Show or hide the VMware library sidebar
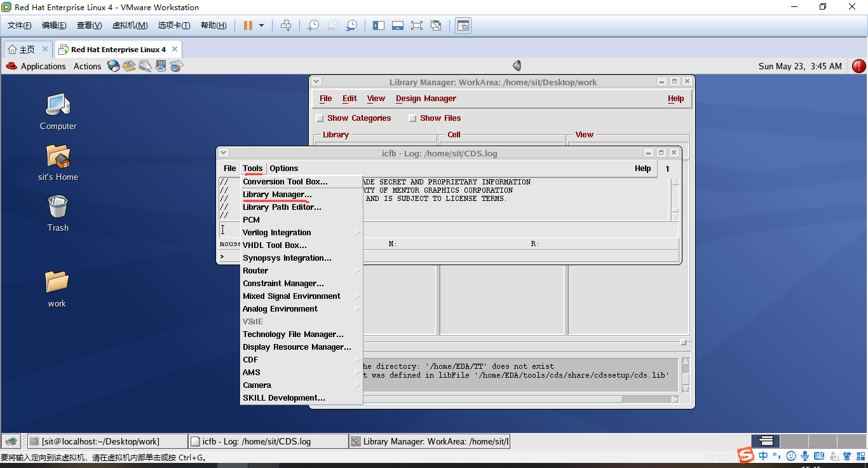The width and height of the screenshot is (868, 468). (x=379, y=25)
